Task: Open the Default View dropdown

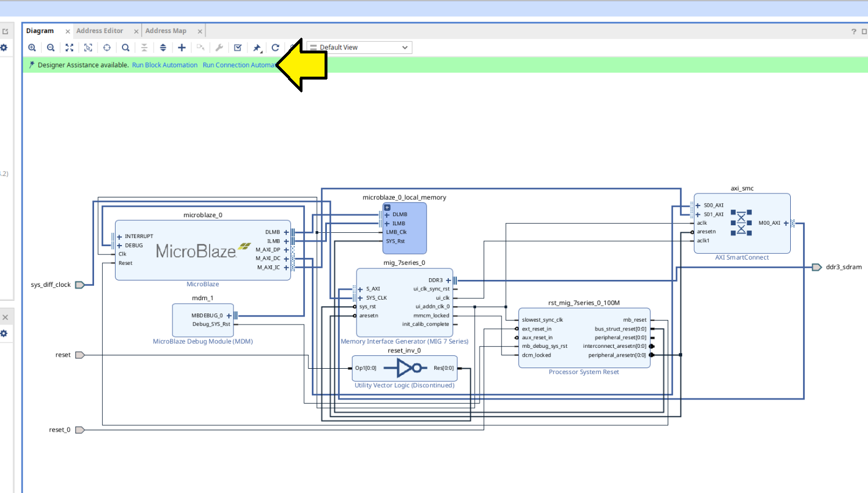Action: [x=359, y=48]
